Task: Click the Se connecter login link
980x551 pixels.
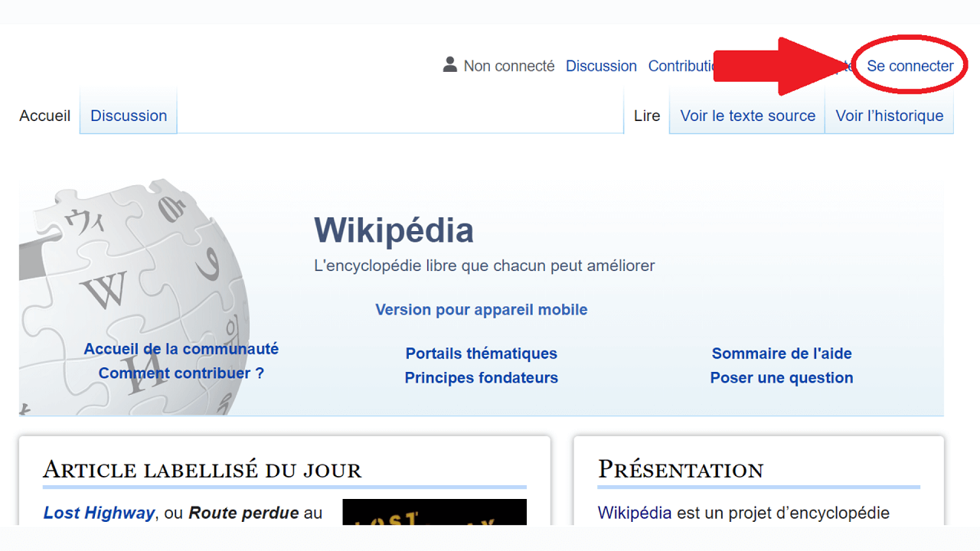Action: click(x=910, y=66)
